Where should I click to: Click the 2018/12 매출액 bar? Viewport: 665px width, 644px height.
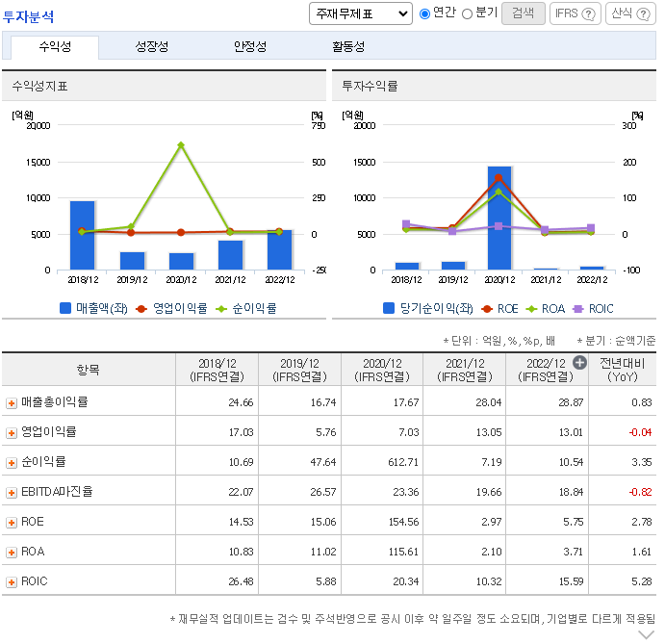(x=82, y=236)
